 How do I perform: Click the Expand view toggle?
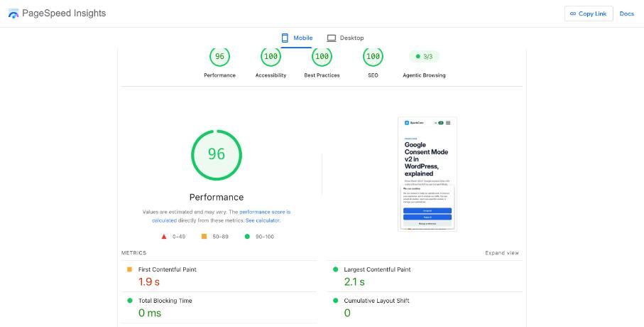[502, 253]
